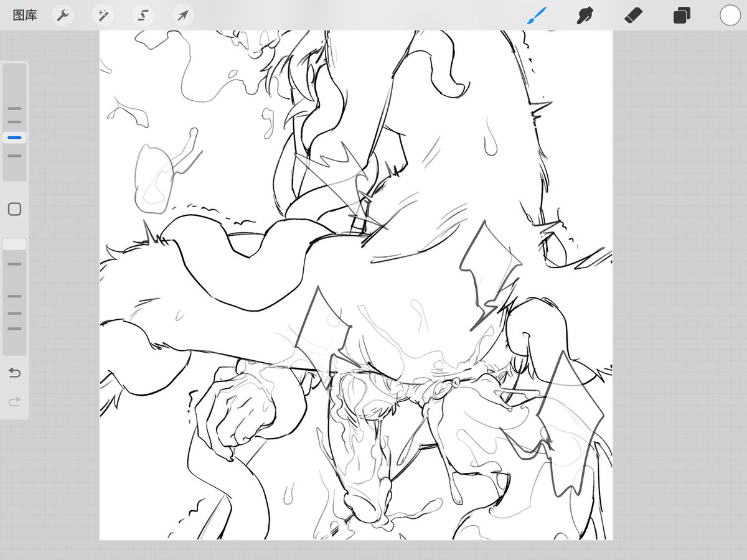Image resolution: width=747 pixels, height=560 pixels.
Task: Click the lowest tick of brush size slider
Action: [x=14, y=156]
